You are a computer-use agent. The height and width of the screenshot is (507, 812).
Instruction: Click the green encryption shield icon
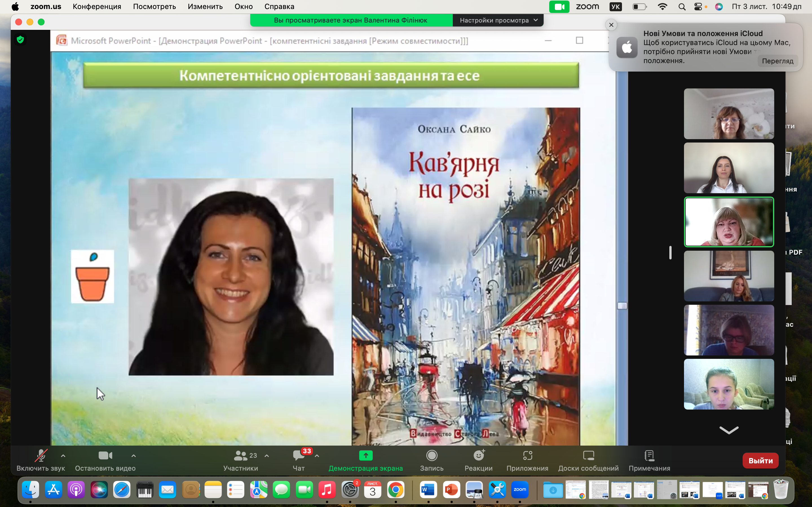click(21, 39)
